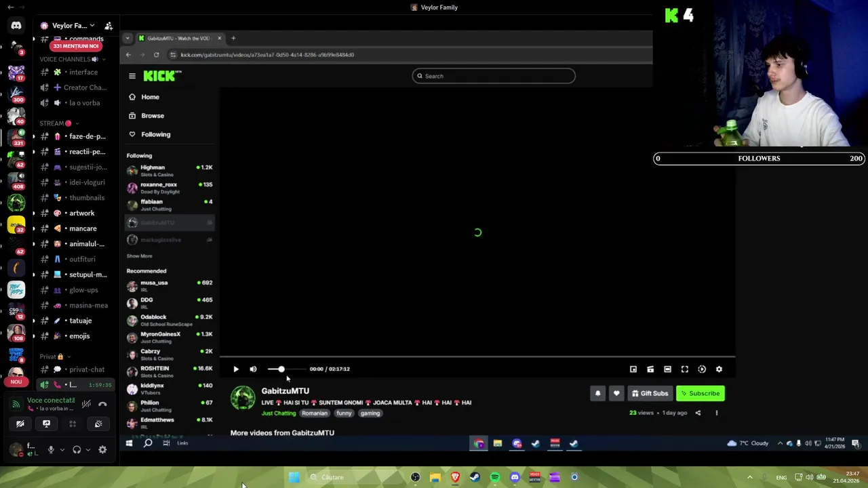Disconnect from the Discord voice call

tap(102, 404)
